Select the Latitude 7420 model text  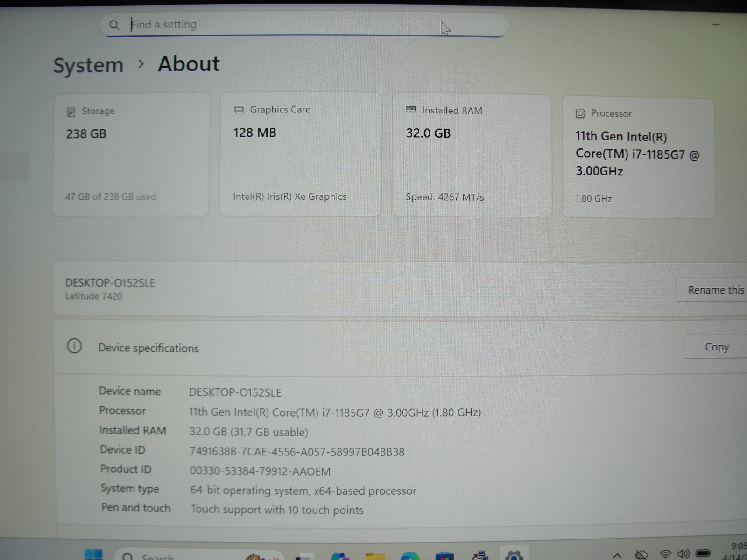(93, 296)
